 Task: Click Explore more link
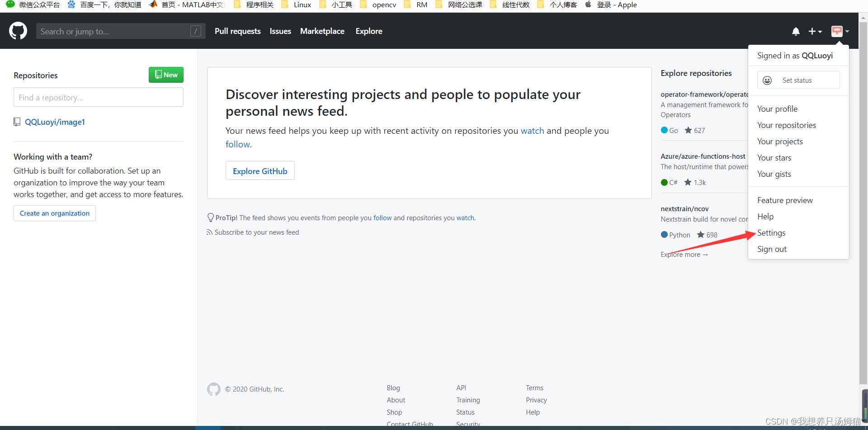point(684,255)
